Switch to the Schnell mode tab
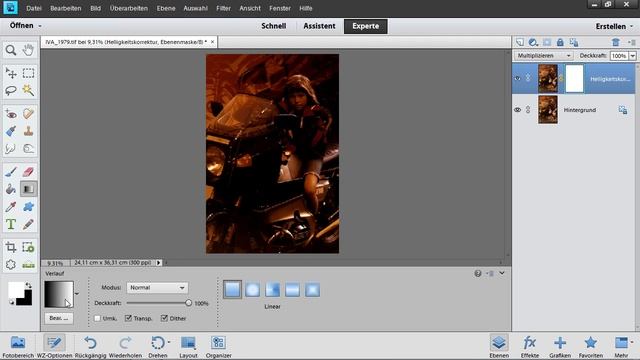 coord(273,26)
